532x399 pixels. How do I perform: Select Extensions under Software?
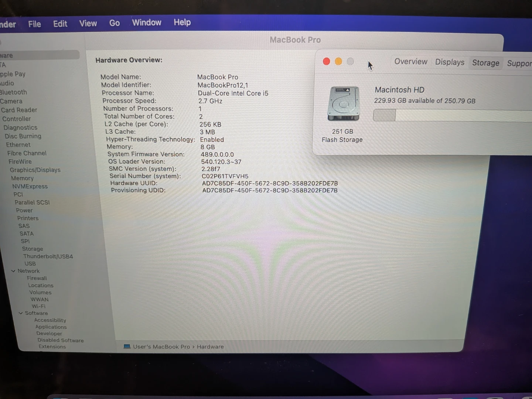52,347
